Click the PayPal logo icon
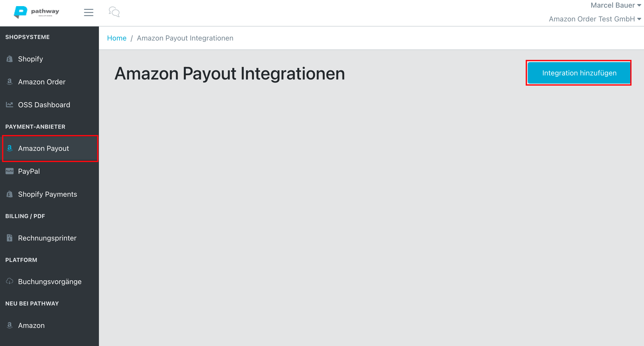Image resolution: width=644 pixels, height=346 pixels. [9, 171]
